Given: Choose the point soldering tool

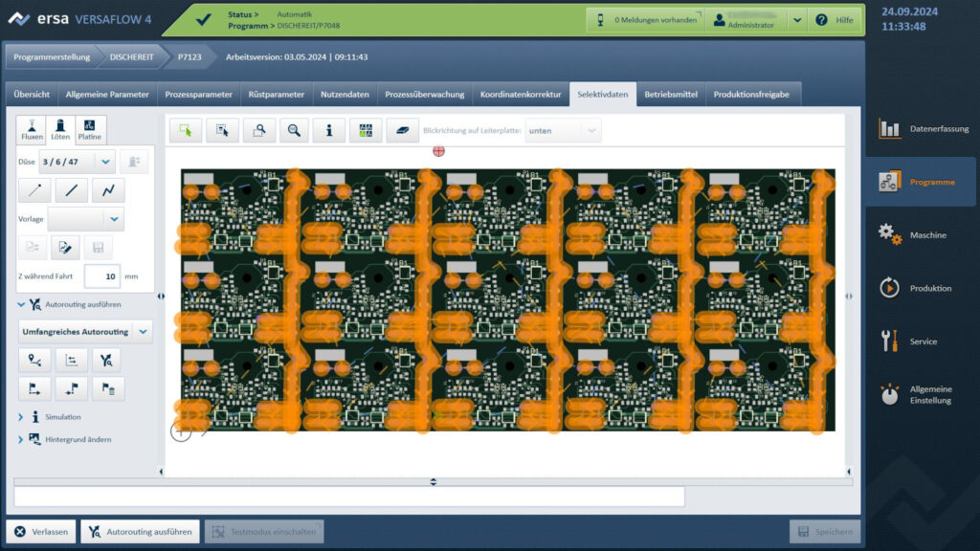Looking at the screenshot, I should click(x=34, y=190).
